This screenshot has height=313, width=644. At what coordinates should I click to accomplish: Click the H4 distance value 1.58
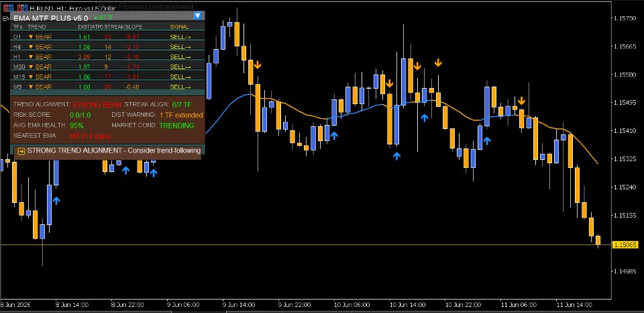click(84, 47)
